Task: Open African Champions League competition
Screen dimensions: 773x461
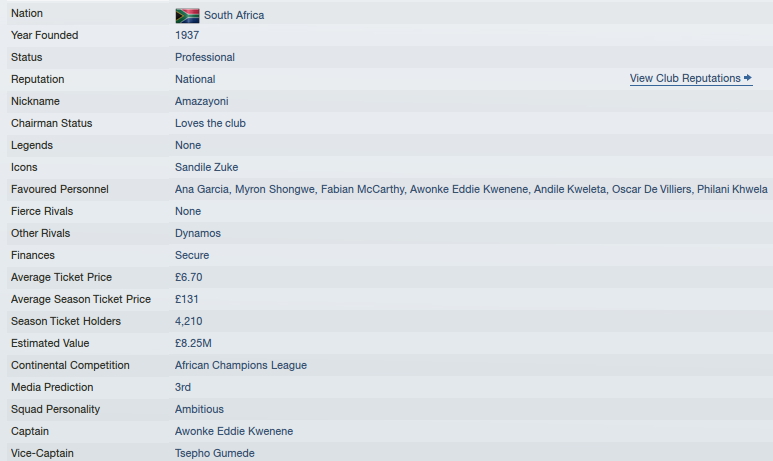Action: 241,365
